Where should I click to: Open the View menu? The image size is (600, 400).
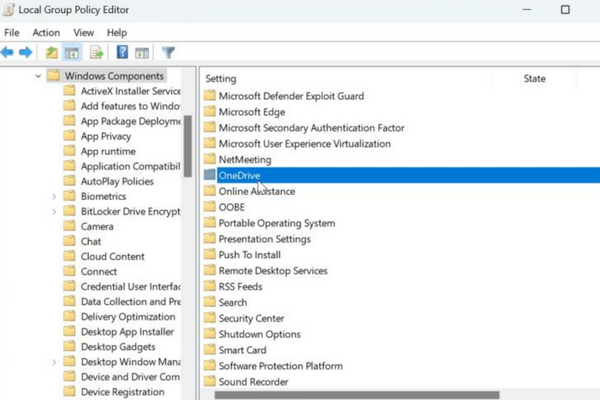coord(83,33)
